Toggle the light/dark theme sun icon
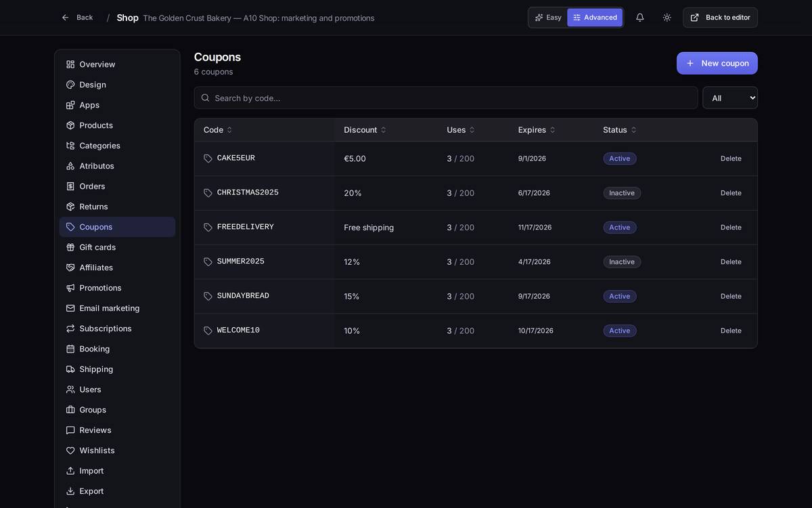 667,18
